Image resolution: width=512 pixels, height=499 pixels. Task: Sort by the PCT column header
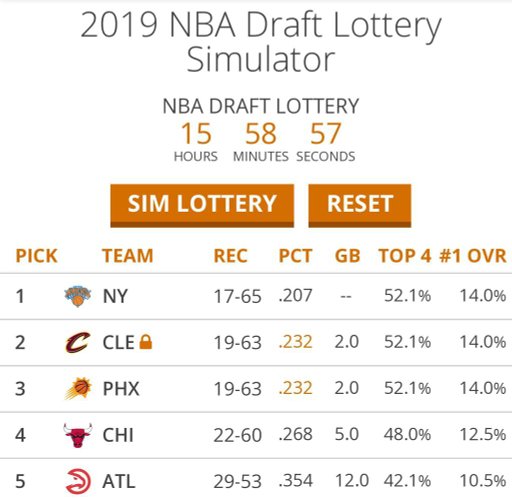[295, 256]
